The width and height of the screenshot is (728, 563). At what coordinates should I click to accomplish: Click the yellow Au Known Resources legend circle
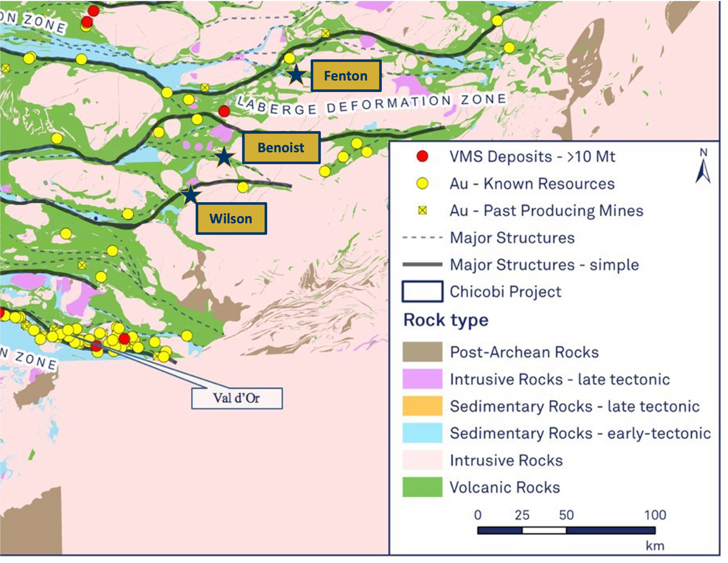[x=422, y=183]
